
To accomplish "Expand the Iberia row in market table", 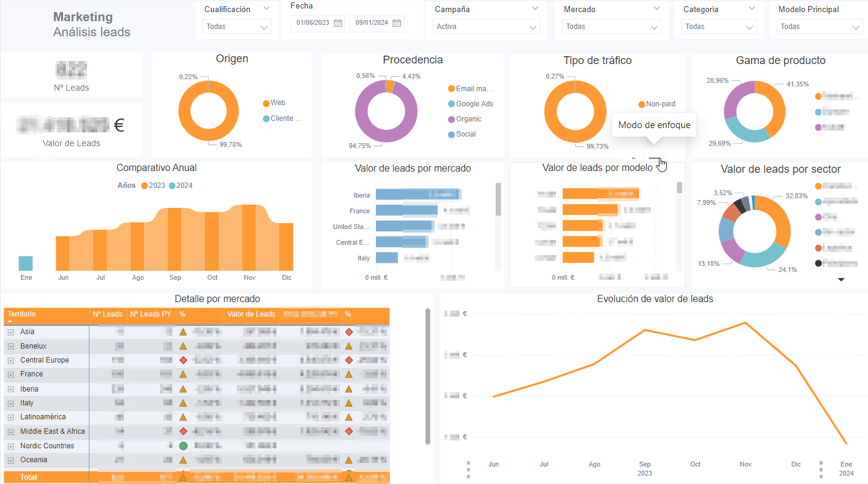I will 11,389.
